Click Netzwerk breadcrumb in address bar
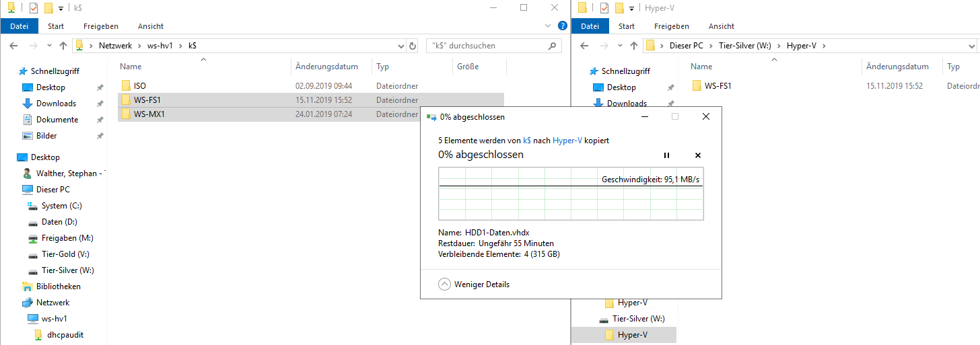This screenshot has width=980, height=345. (x=115, y=46)
